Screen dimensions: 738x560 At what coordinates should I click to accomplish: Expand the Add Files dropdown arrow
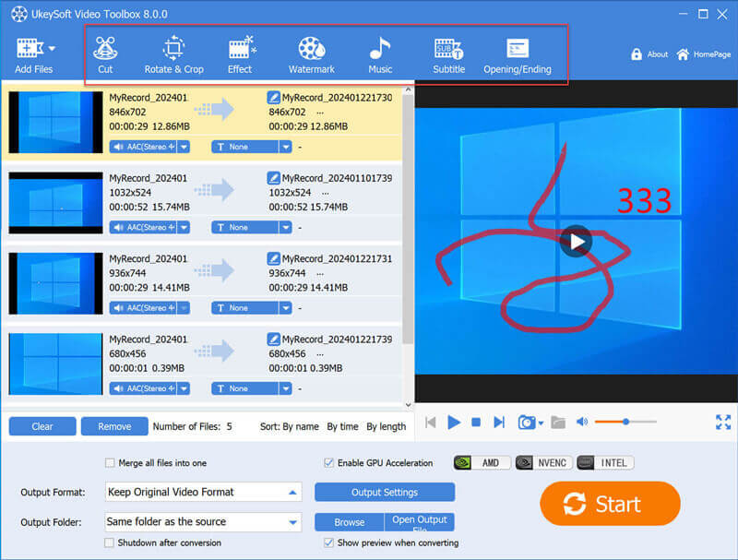52,48
